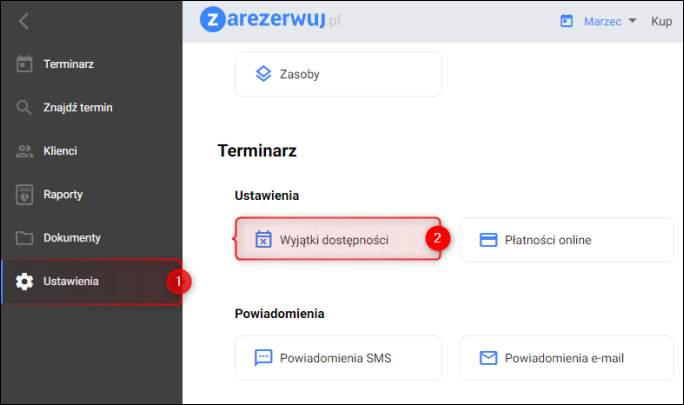Click the Znajdź termin magnifier icon
This screenshot has width=684, height=405.
(25, 108)
